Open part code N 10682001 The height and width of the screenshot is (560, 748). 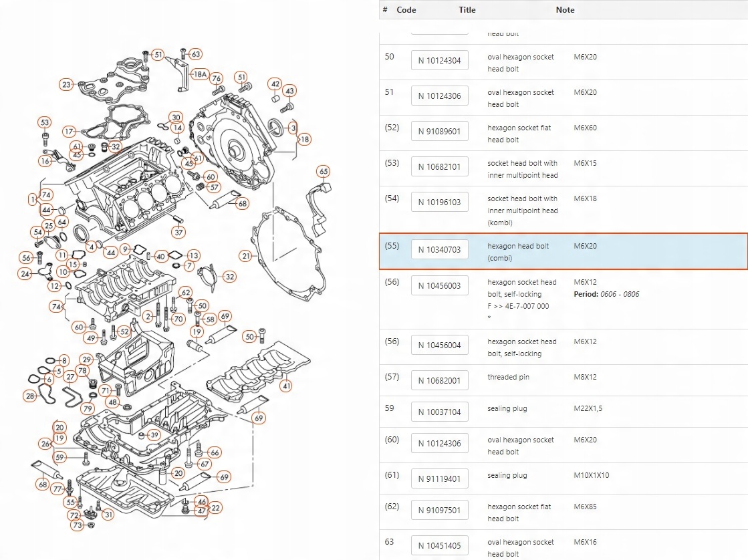click(439, 380)
